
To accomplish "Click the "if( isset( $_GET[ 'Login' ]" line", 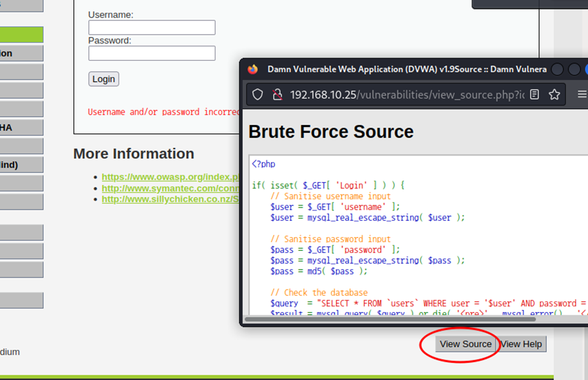I will pyautogui.click(x=328, y=185).
